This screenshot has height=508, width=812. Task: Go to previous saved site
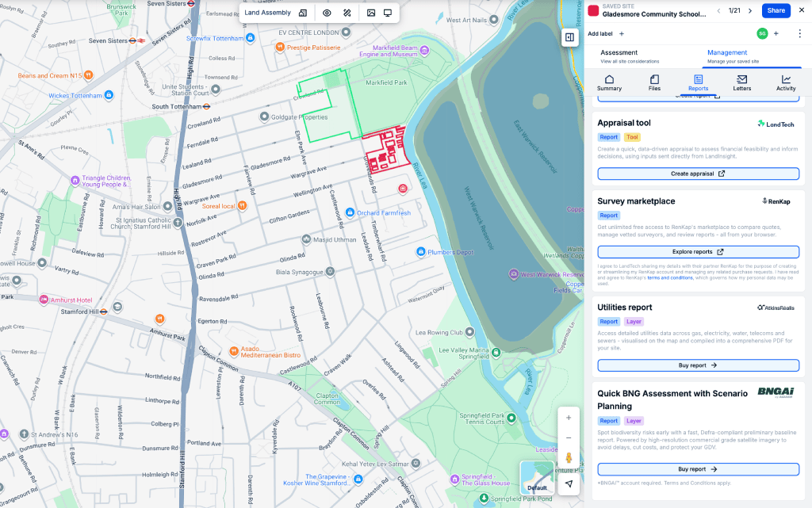(x=718, y=10)
